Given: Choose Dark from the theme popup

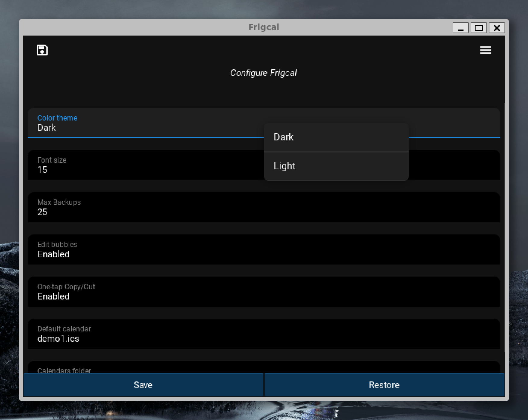Looking at the screenshot, I should coord(336,137).
